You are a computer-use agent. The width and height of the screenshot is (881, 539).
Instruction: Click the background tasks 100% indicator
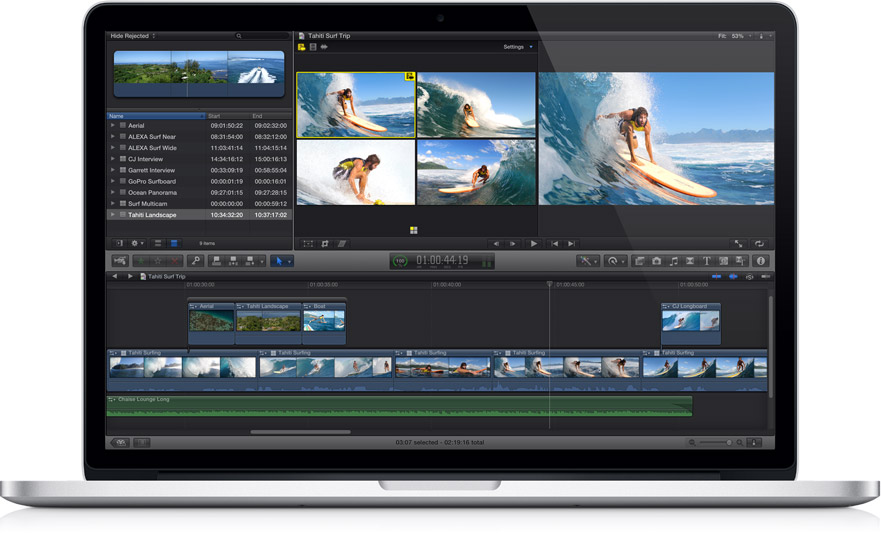399,261
